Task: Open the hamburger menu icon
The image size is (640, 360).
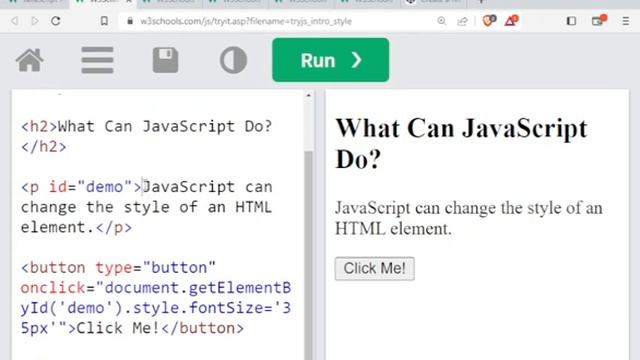Action: 97,60
